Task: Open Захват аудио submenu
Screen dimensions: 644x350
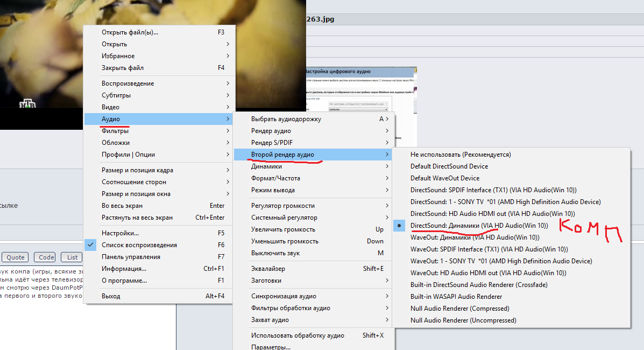Action: click(313, 320)
